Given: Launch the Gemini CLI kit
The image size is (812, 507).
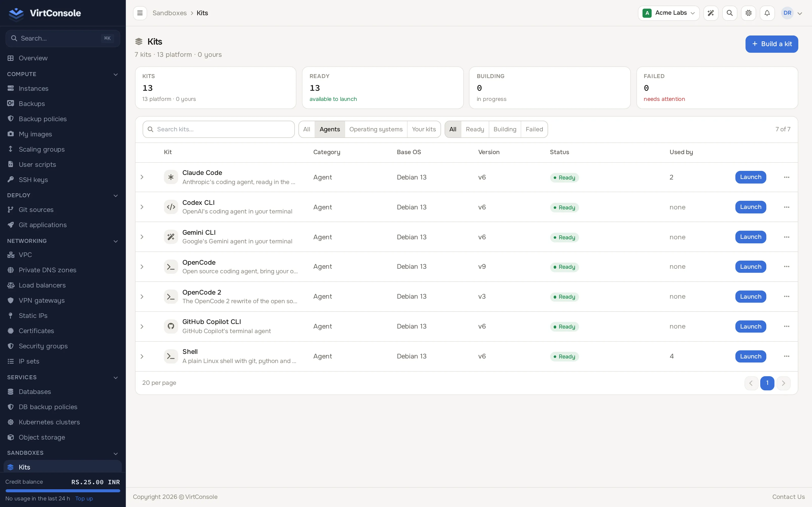Looking at the screenshot, I should [x=751, y=237].
